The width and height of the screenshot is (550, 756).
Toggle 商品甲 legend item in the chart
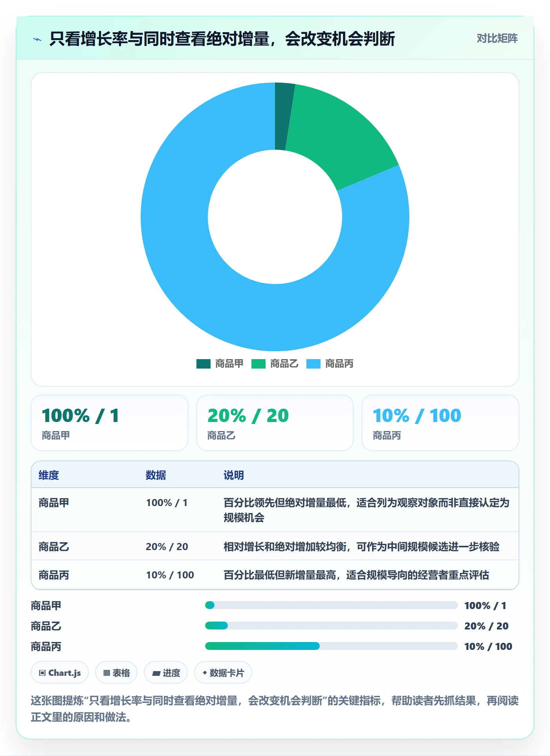(220, 364)
